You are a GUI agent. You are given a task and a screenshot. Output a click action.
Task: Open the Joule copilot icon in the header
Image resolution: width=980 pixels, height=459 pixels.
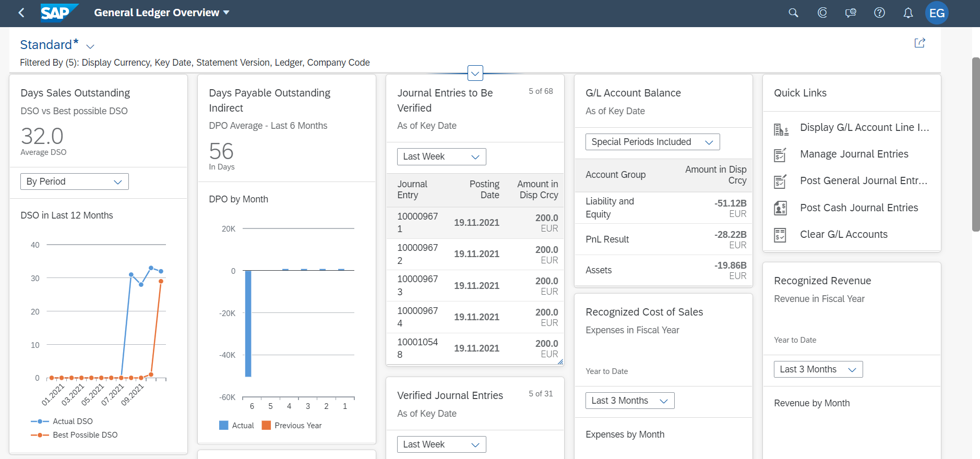pos(822,13)
